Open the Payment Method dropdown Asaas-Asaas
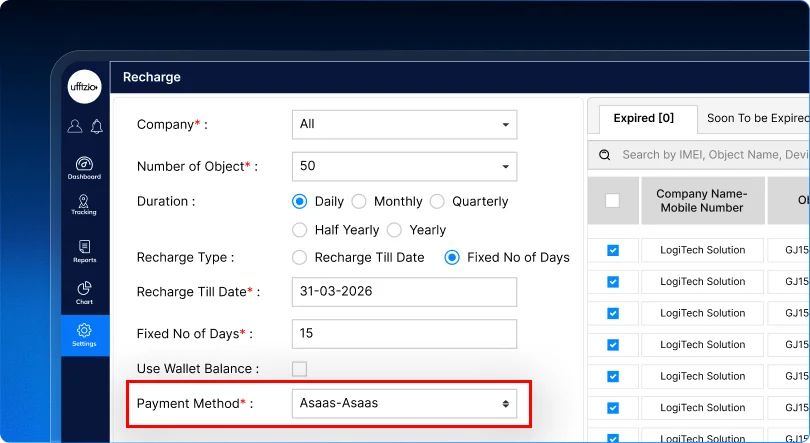Viewport: 810px width, 443px height. (x=404, y=403)
